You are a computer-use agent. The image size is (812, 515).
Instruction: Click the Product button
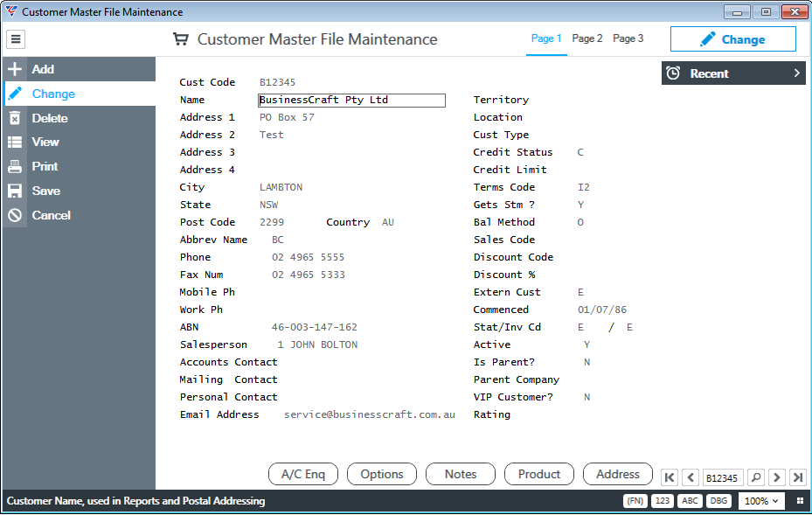coord(539,474)
